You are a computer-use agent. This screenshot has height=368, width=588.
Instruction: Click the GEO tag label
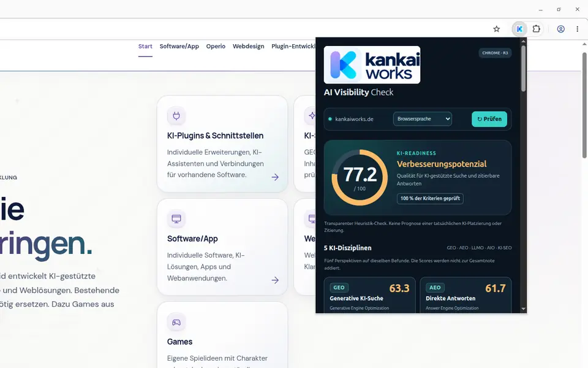coord(339,288)
